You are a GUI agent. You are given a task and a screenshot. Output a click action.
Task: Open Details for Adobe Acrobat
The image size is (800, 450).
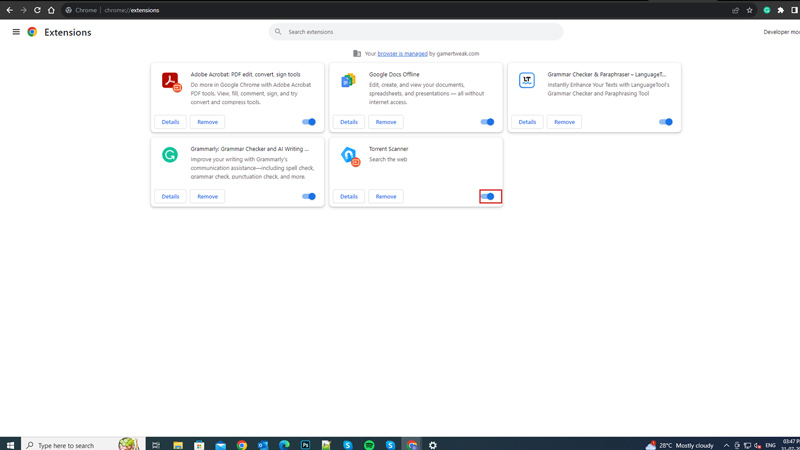(x=170, y=122)
